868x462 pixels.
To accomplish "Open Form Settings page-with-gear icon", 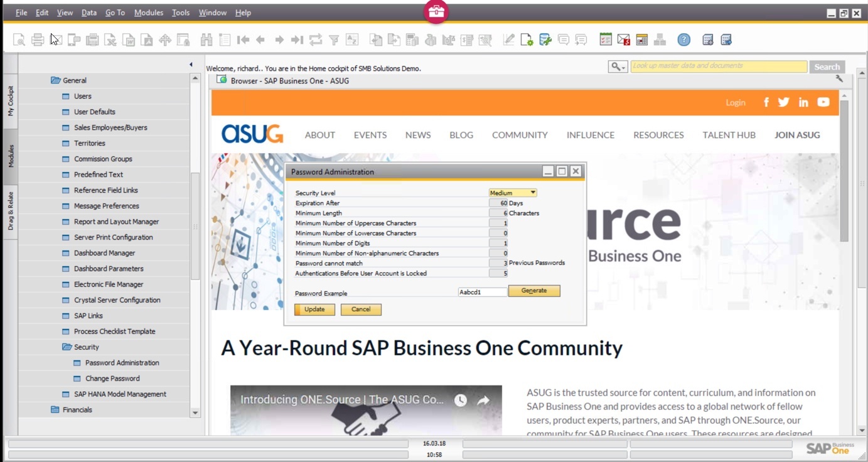I will [x=527, y=40].
